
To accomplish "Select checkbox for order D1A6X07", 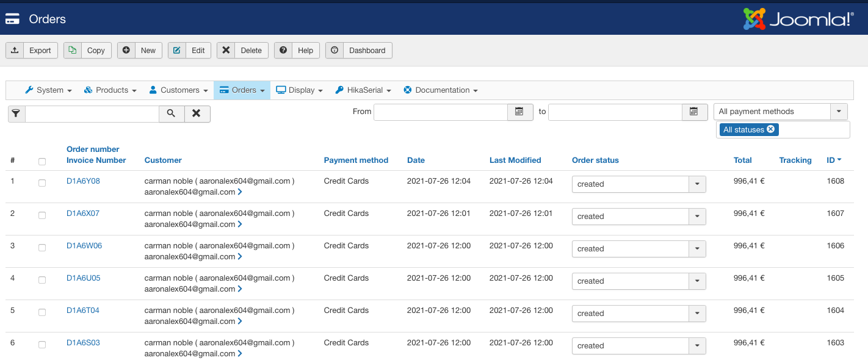I will [x=42, y=215].
